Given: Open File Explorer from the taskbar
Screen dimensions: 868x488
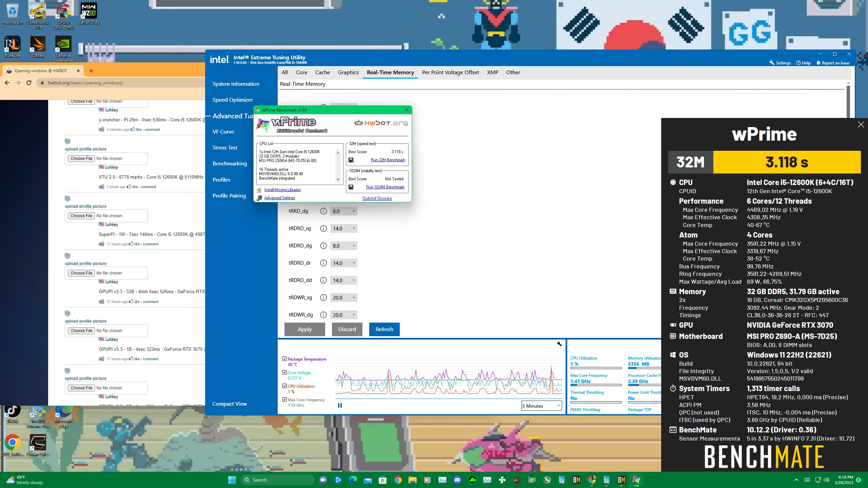Looking at the screenshot, I should (412, 480).
